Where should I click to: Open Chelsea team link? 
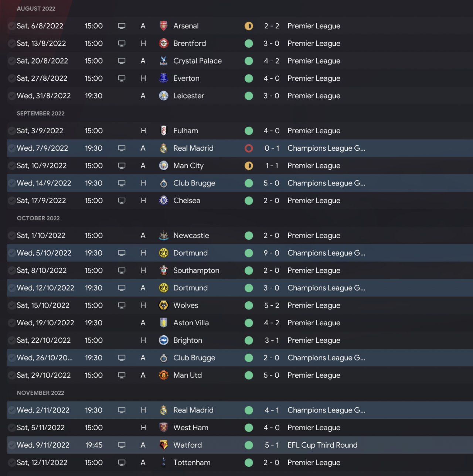point(187,201)
